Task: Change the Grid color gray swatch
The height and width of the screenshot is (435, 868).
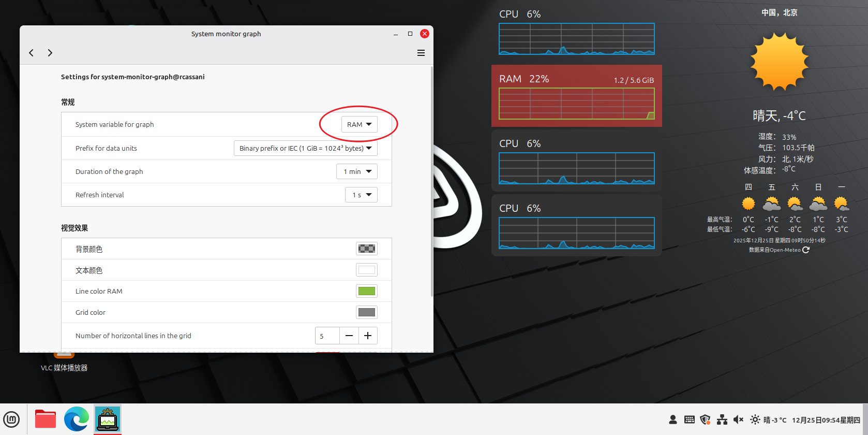Action: coord(367,312)
